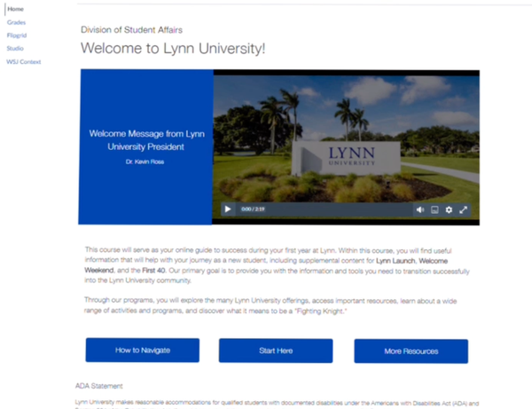The width and height of the screenshot is (532, 409).
Task: Play the welcome message video
Action: (227, 209)
